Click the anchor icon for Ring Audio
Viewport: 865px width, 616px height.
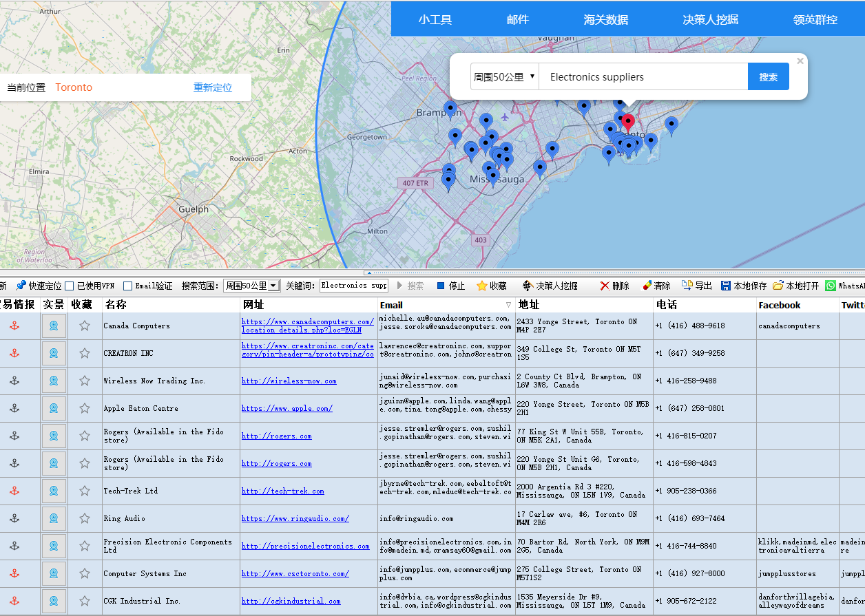coord(14,518)
